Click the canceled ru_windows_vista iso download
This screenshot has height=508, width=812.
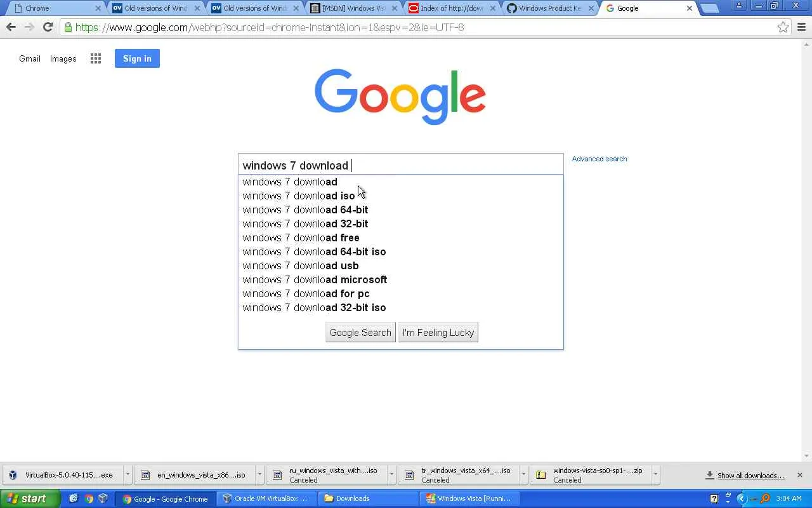[x=328, y=475]
